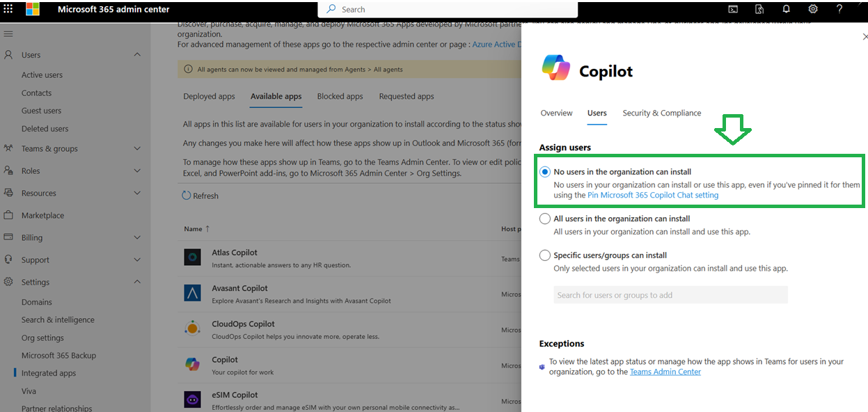The height and width of the screenshot is (412, 868).
Task: Click the Resources sidebar icon
Action: click(x=8, y=193)
